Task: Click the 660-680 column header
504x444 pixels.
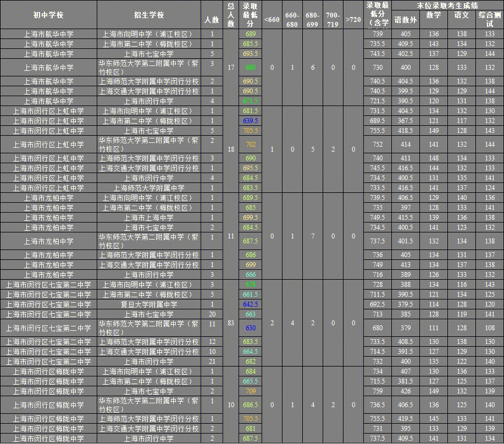Action: click(292, 20)
